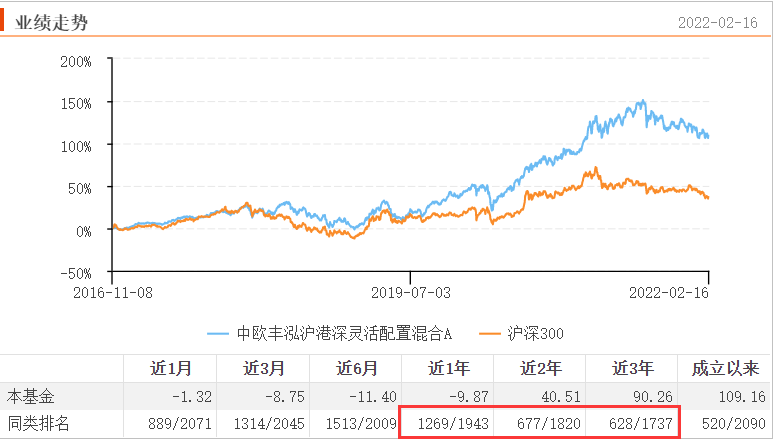Click the 200% y-axis label
Viewport: 775px width, 441px height.
pos(76,62)
